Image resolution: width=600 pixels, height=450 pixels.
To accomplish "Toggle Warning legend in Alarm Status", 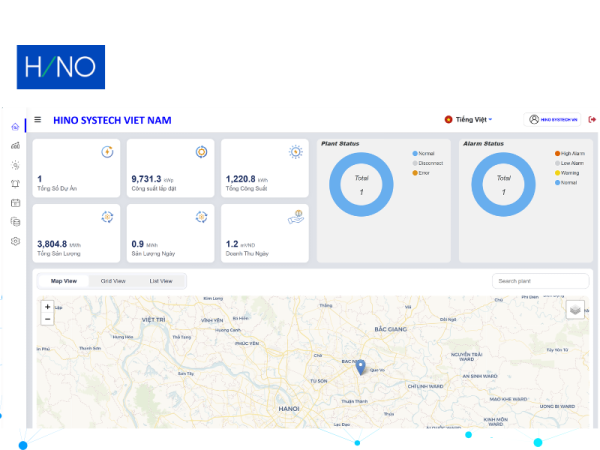I will (x=567, y=173).
